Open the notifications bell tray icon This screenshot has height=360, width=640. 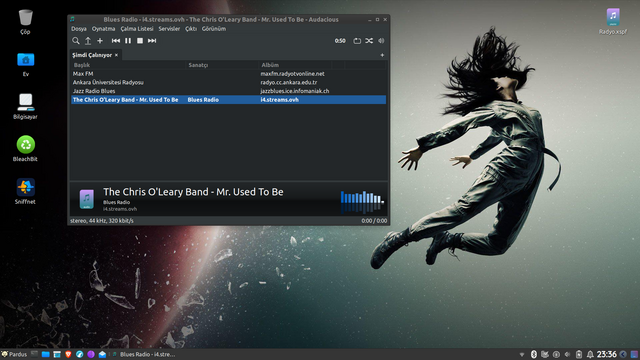(x=590, y=354)
